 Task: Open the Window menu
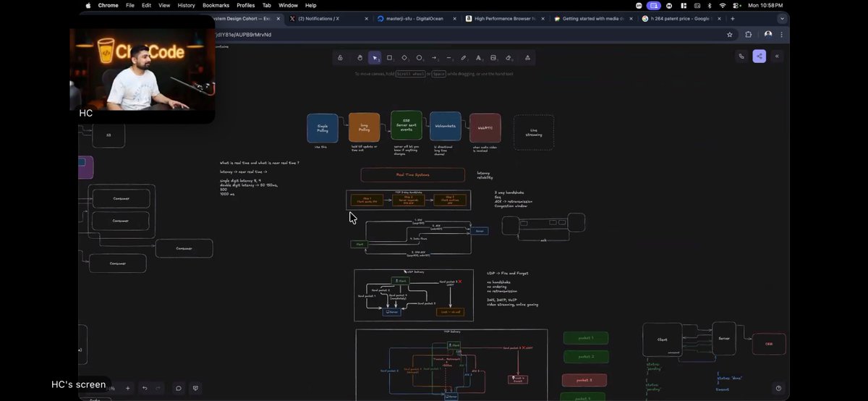[288, 5]
